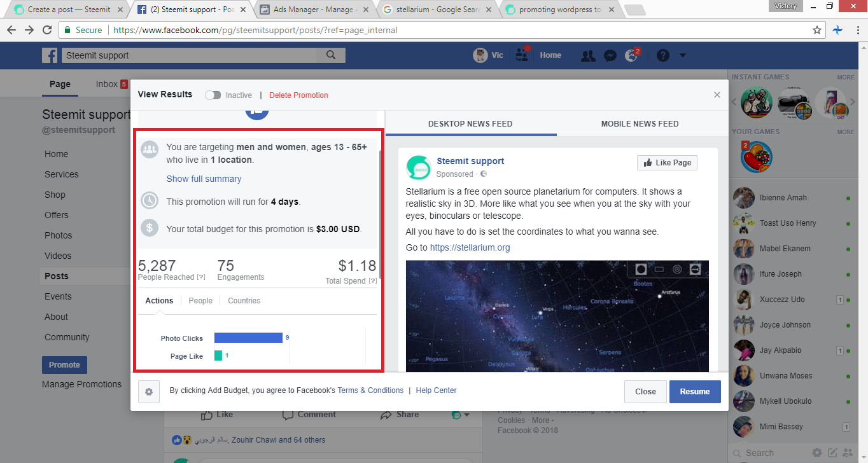
Task: Open the stellarium.org link in the ad
Action: tap(470, 247)
